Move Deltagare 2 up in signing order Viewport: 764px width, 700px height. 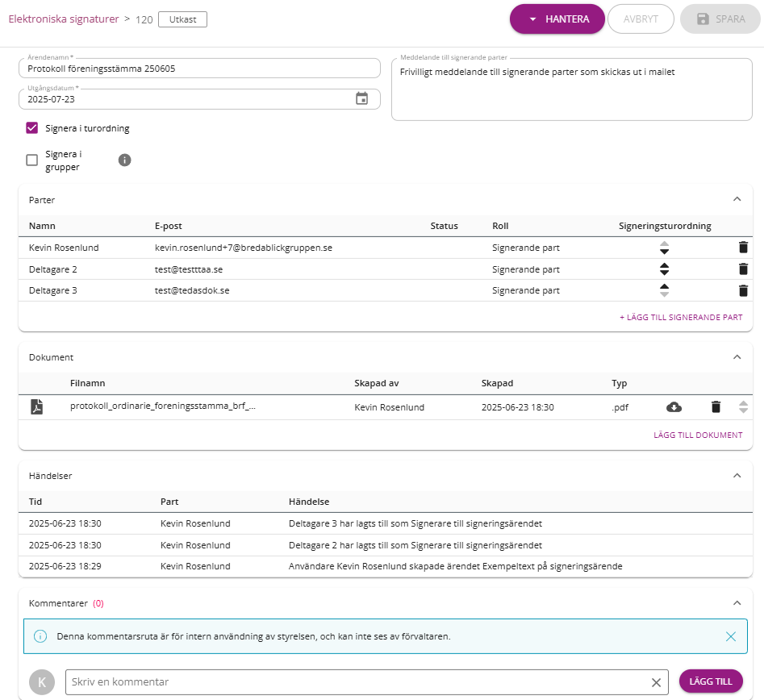pyautogui.click(x=664, y=265)
